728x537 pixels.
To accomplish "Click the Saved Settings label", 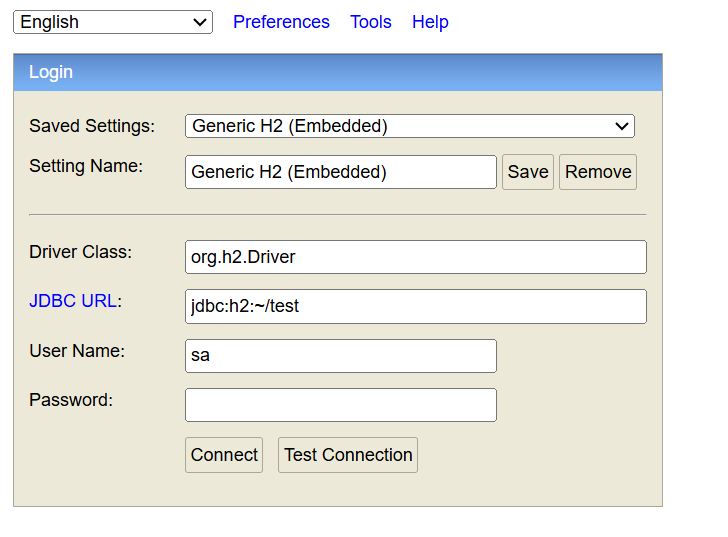I will click(92, 126).
